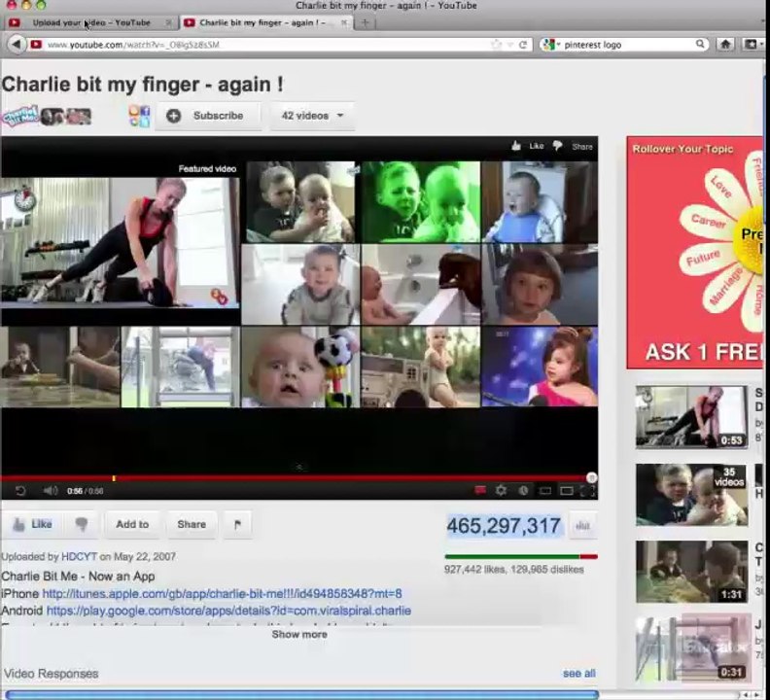Click see all video responses
Screen dimensions: 770x700
click(x=579, y=674)
